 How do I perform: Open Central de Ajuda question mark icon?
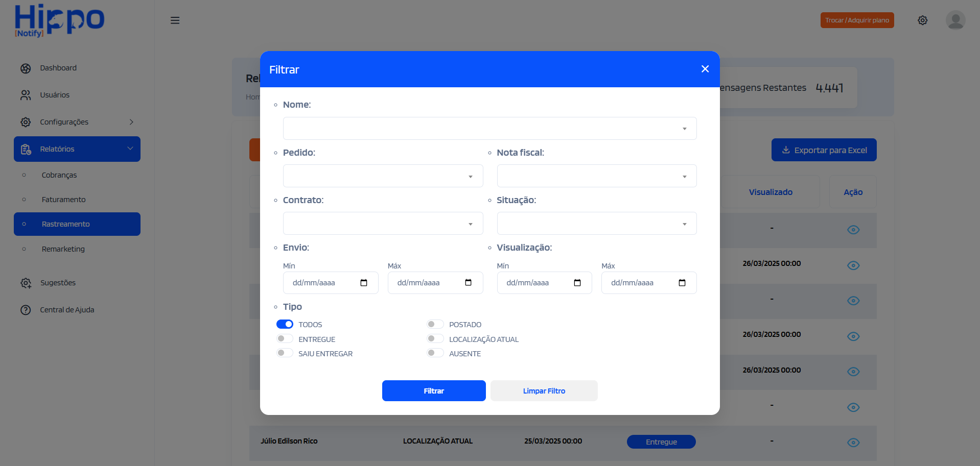coord(26,310)
